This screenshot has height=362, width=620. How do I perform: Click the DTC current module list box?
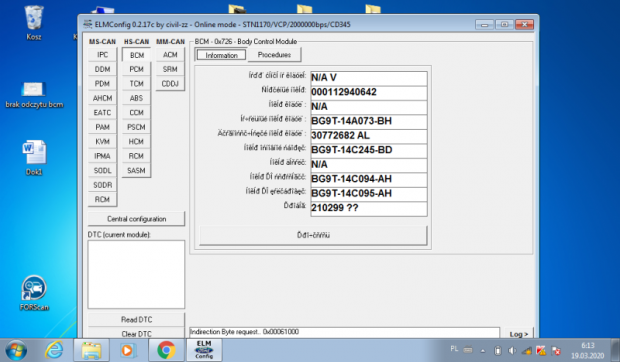point(136,274)
